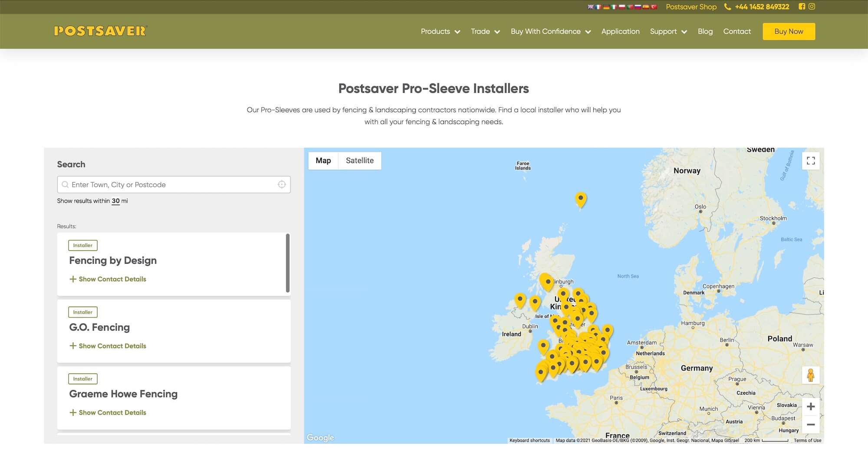
Task: Click the westernmost Northern Ireland map pin
Action: click(x=520, y=301)
